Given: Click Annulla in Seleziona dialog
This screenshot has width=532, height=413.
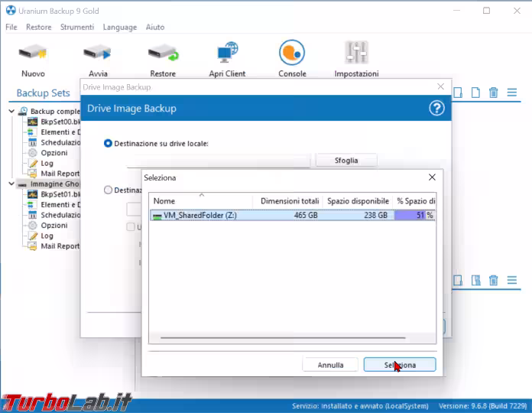Looking at the screenshot, I should [330, 365].
